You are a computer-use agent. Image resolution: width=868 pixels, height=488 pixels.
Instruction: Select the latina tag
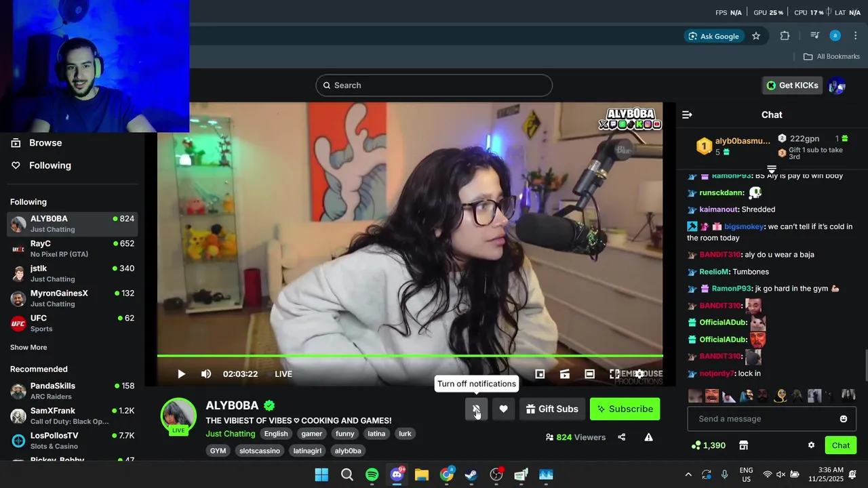376,434
